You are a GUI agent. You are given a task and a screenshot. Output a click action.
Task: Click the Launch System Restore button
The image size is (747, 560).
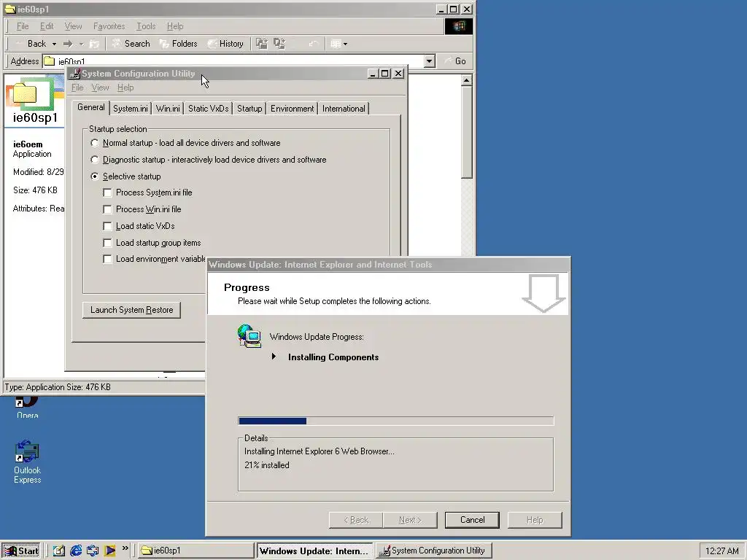point(131,310)
